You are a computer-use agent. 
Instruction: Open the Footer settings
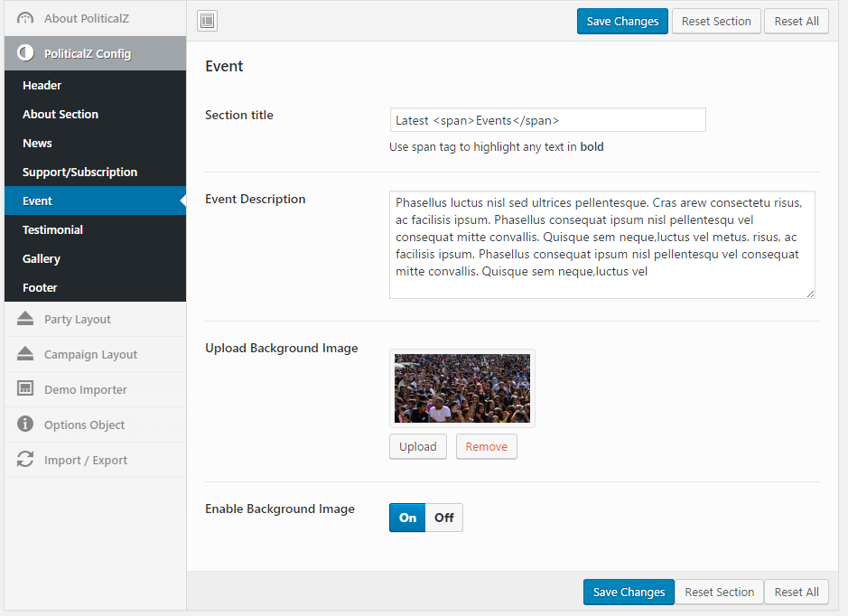tap(95, 288)
